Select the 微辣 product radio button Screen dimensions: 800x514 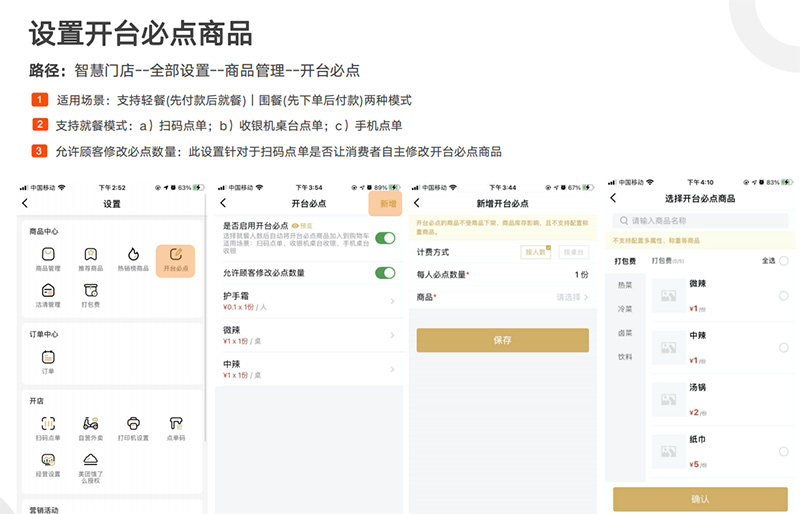[x=783, y=296]
